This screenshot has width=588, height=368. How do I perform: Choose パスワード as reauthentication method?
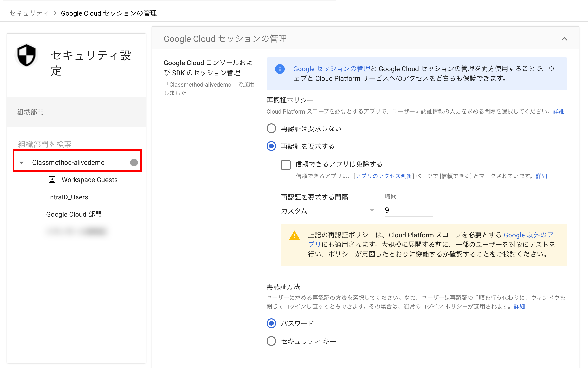point(271,324)
